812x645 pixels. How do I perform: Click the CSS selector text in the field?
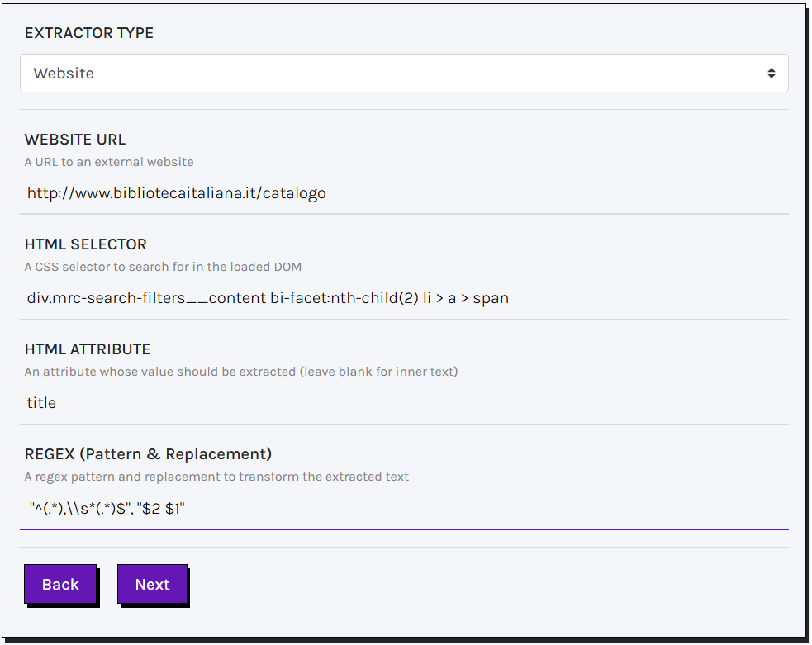(266, 297)
